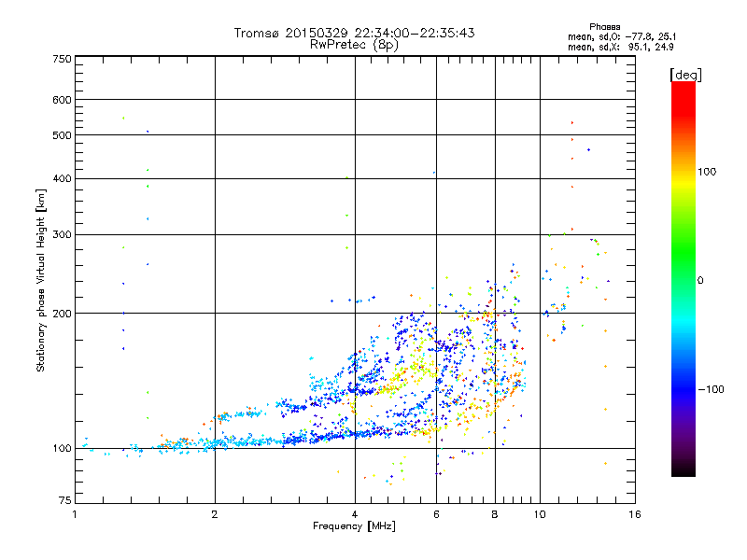Click the '[deg]' colorbar label
Viewport: 747px width, 560px height.
(685, 75)
